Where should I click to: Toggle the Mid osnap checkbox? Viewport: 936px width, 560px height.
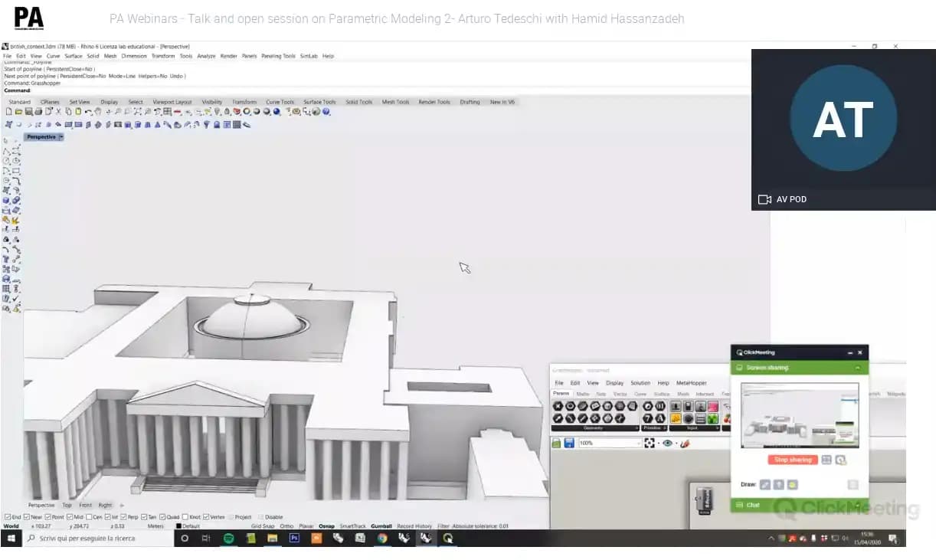pyautogui.click(x=70, y=517)
